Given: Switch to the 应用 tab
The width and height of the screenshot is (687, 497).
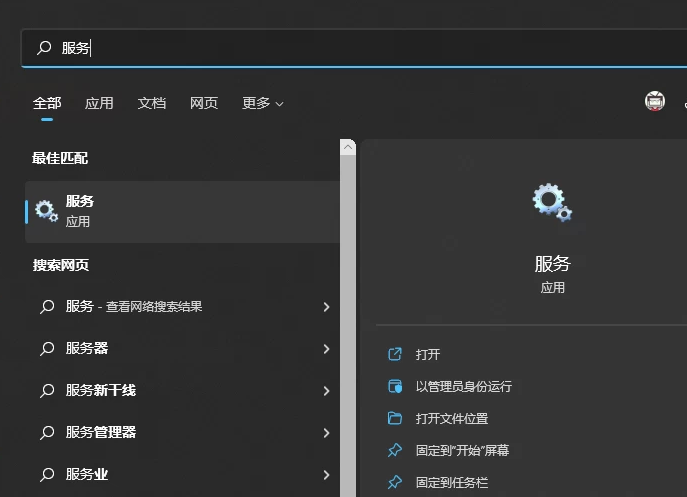Looking at the screenshot, I should click(x=99, y=103).
